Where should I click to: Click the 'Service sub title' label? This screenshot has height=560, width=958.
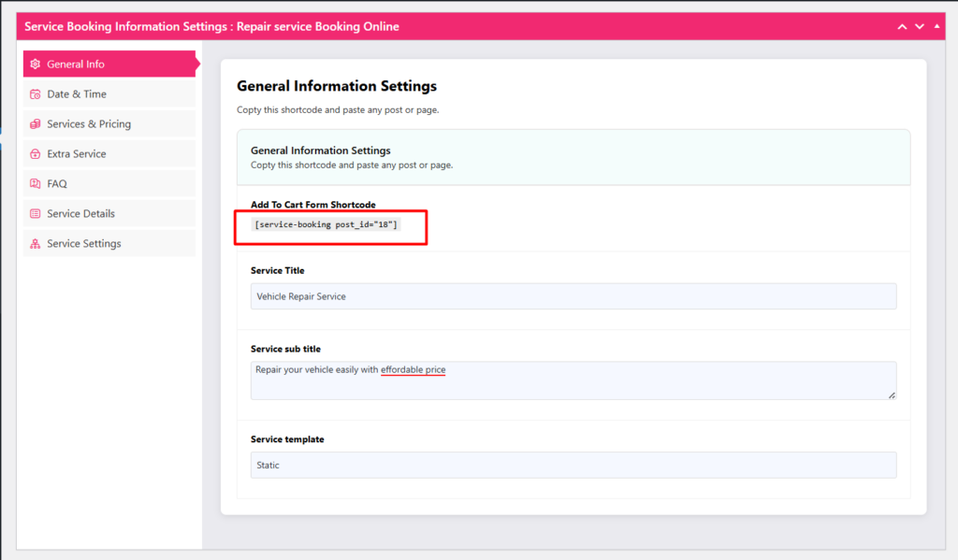[285, 349]
